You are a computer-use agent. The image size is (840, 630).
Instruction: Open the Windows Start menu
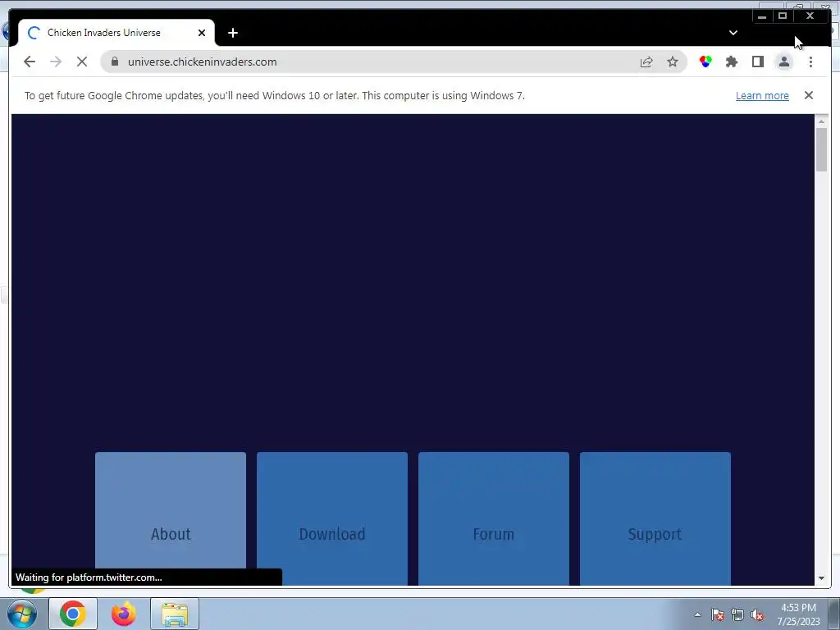click(22, 614)
